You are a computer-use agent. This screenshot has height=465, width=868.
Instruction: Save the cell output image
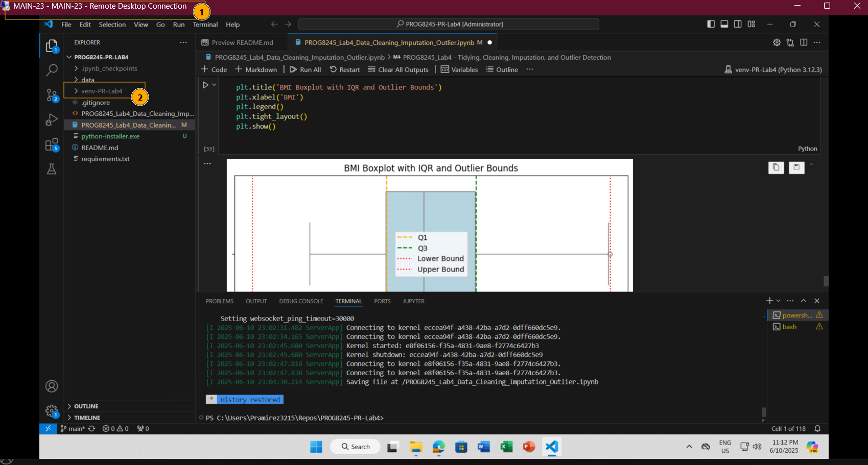tap(796, 167)
